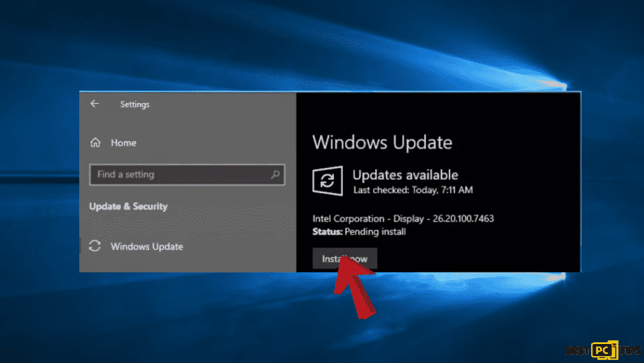
Task: Select the Intel Corporation - Display update entry
Action: tap(403, 218)
